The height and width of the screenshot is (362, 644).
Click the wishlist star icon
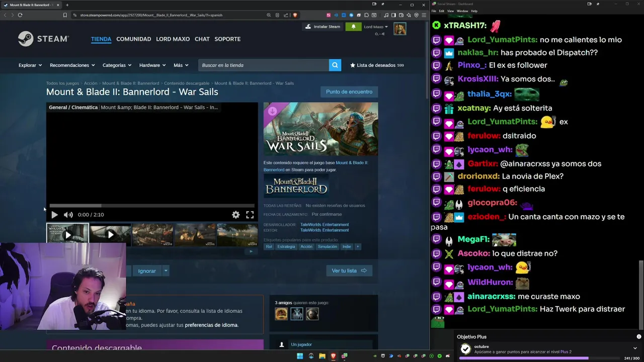click(353, 65)
